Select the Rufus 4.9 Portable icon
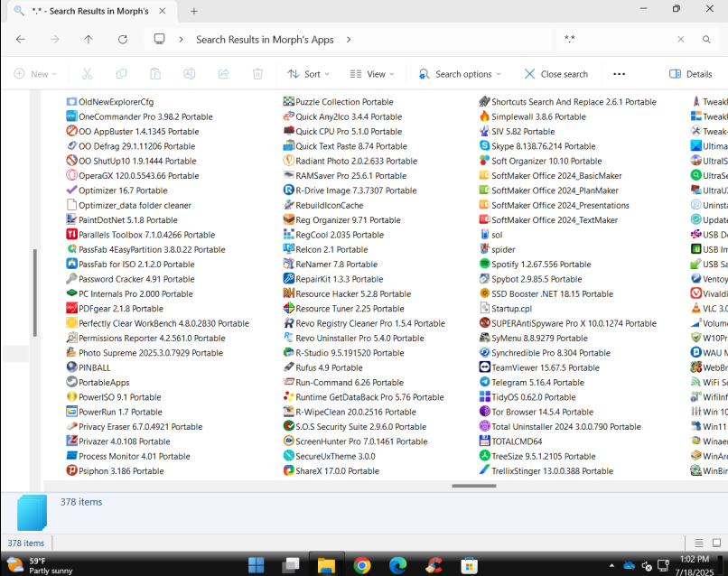 (x=289, y=367)
